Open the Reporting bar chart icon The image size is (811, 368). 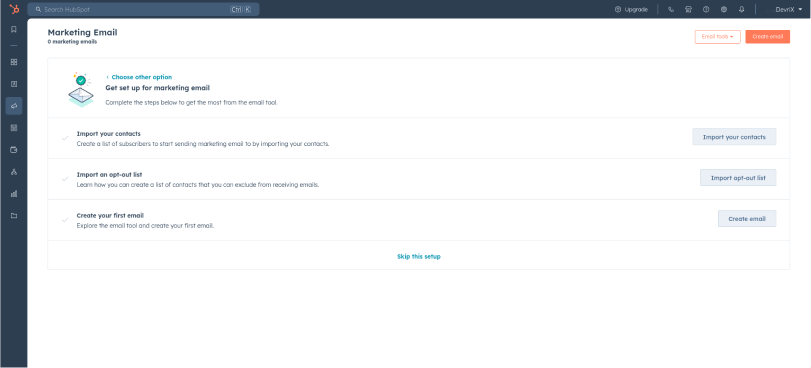[14, 194]
